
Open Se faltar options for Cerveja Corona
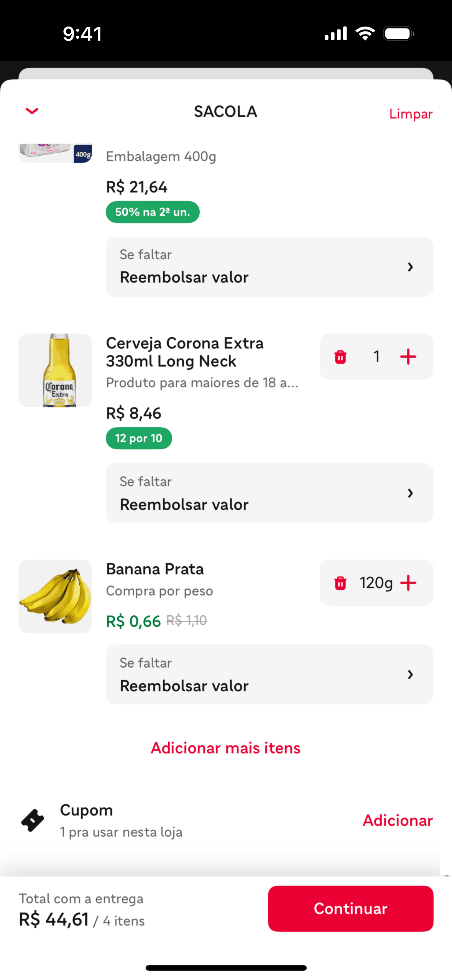(x=270, y=493)
